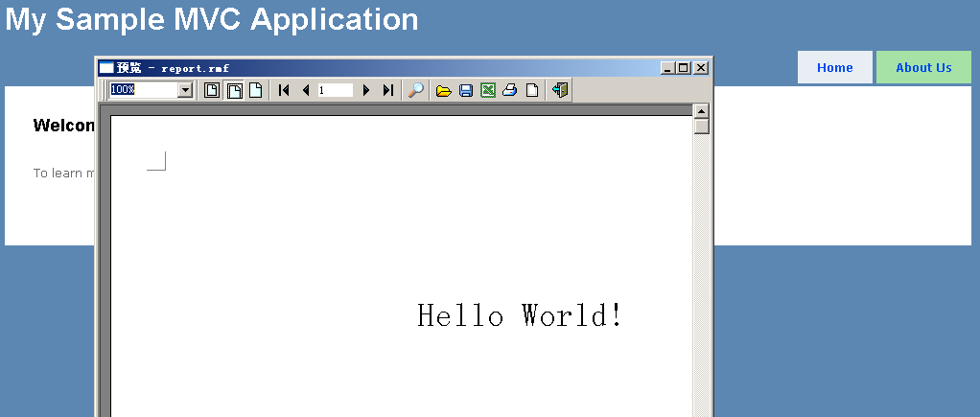Export the report to Excel

[488, 90]
